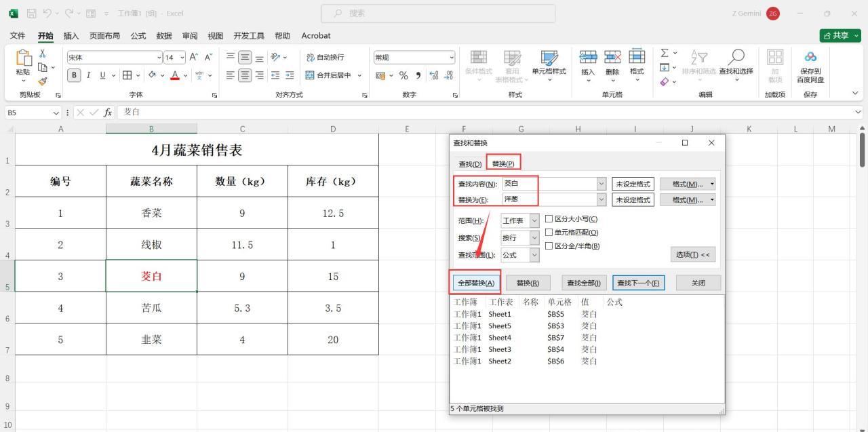Click the comma style icon
Screen dimensions: 868x432
418,75
